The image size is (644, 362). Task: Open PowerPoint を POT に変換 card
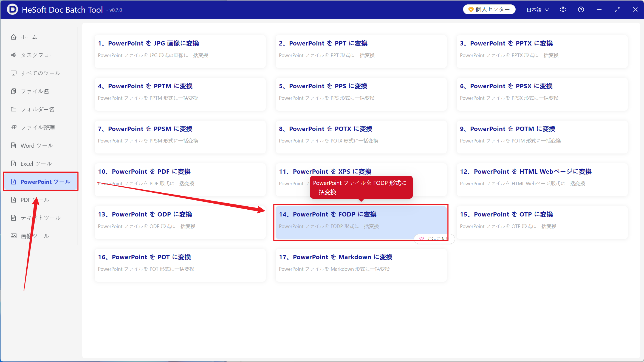180,265
